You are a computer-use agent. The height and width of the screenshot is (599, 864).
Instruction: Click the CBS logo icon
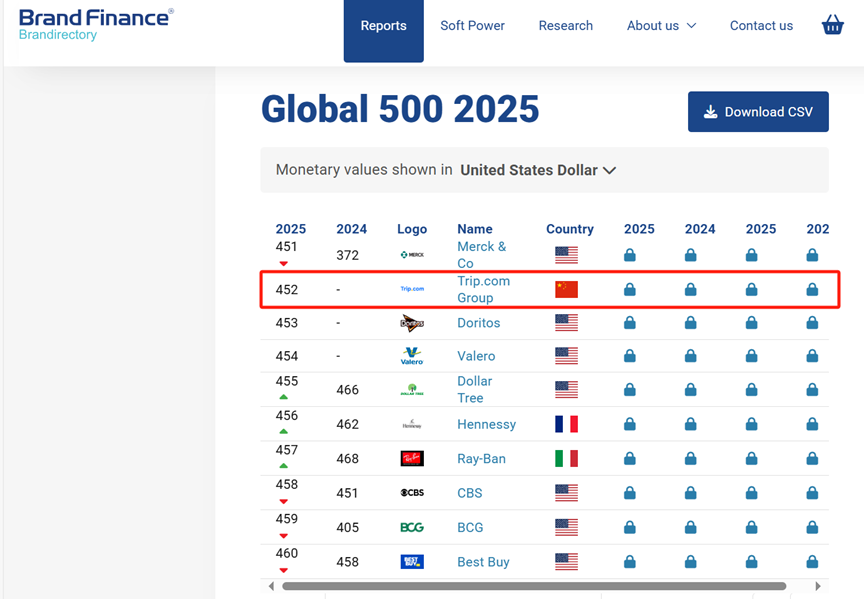click(x=411, y=493)
